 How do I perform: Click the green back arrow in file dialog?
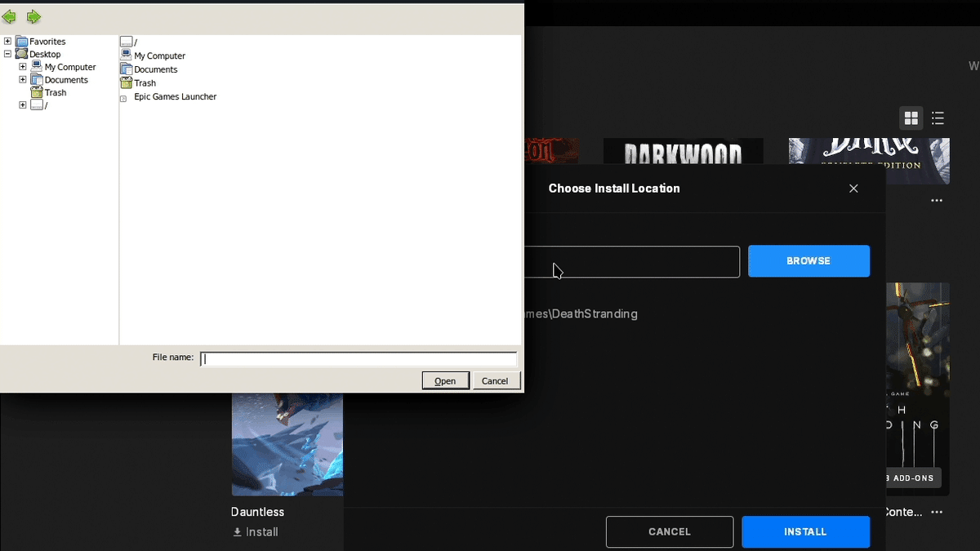point(9,17)
